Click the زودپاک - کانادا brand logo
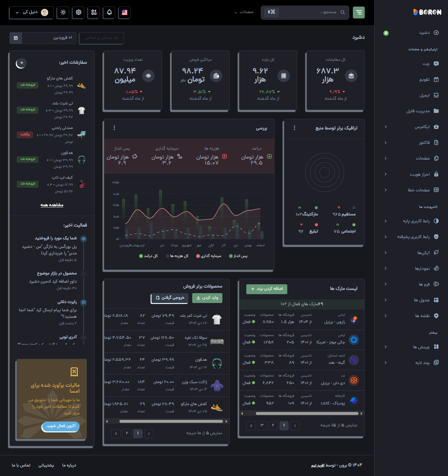448x476 pixels. 354,400
